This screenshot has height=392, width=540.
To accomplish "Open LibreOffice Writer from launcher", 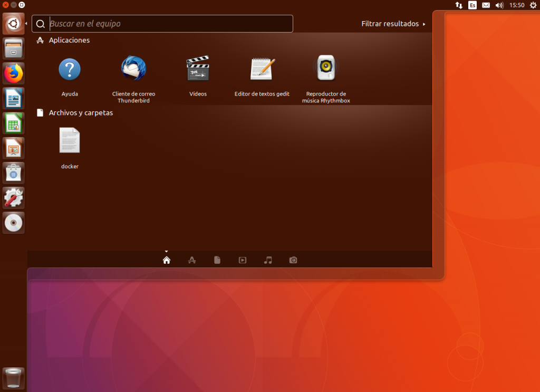I will [x=13, y=98].
